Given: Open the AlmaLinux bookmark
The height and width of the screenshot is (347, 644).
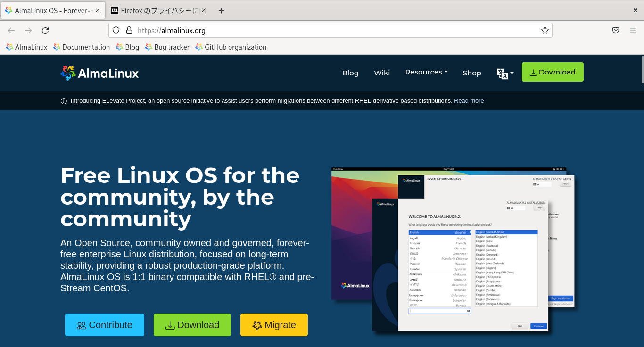Looking at the screenshot, I should tap(26, 47).
